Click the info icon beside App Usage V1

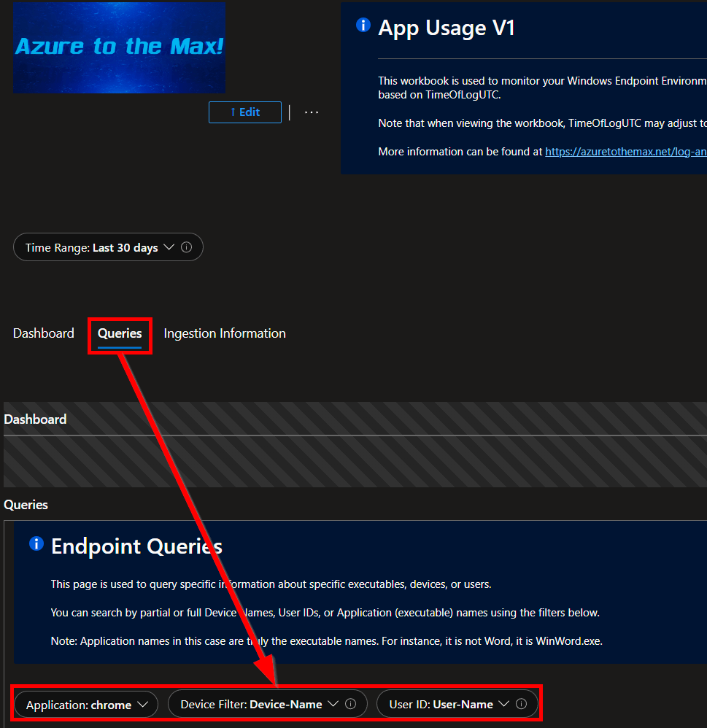tap(363, 26)
